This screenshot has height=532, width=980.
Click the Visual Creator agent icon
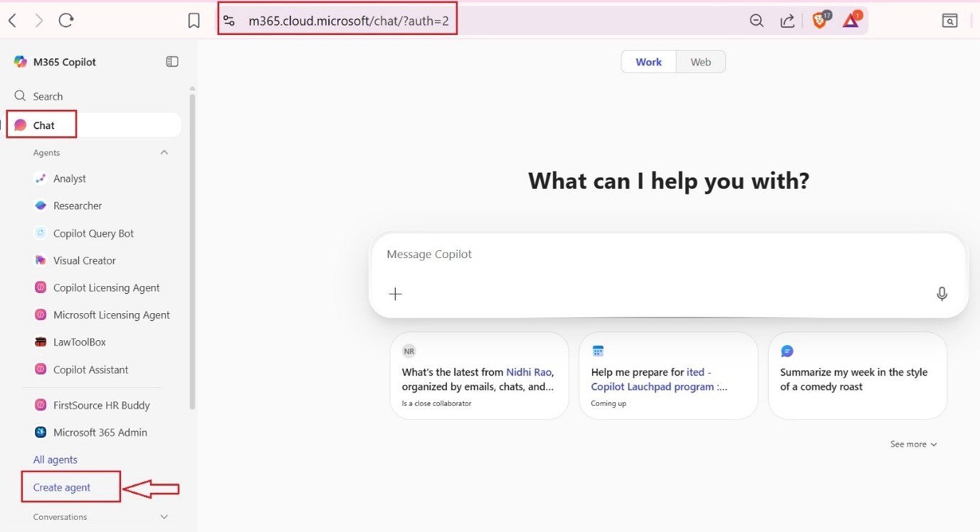tap(41, 260)
